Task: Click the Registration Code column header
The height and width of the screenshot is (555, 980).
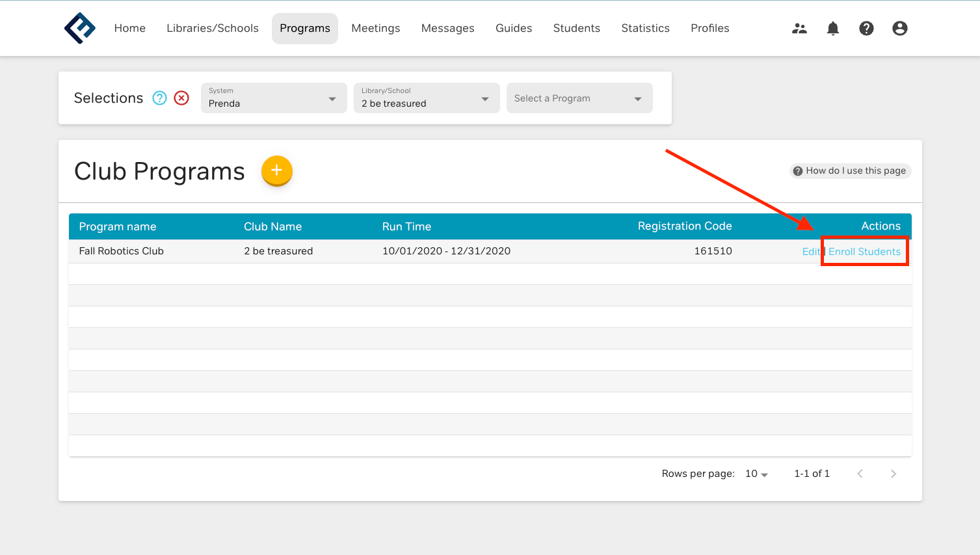Action: (685, 226)
